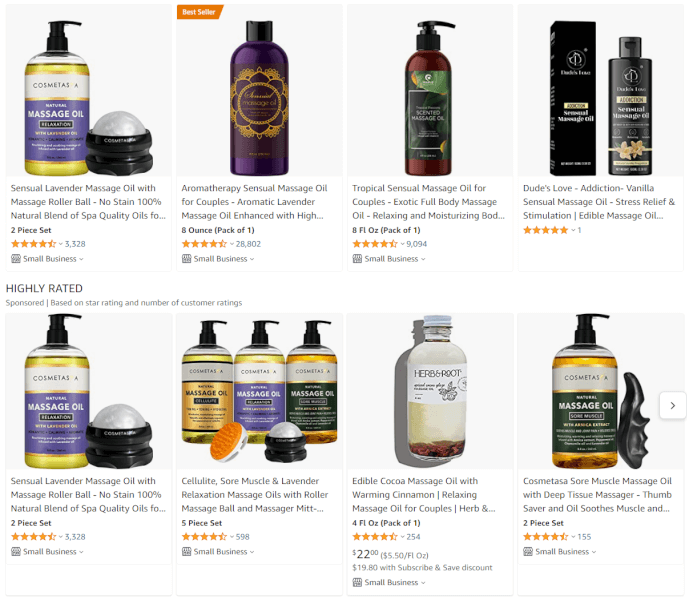The height and width of the screenshot is (600, 689).
Task: Click the carousel next arrow button
Action: [x=672, y=405]
